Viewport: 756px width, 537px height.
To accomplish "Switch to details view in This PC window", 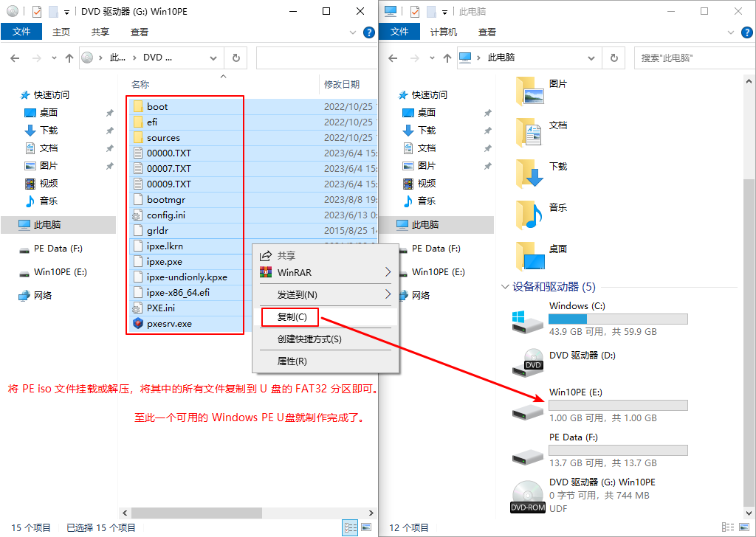I will coord(727,527).
